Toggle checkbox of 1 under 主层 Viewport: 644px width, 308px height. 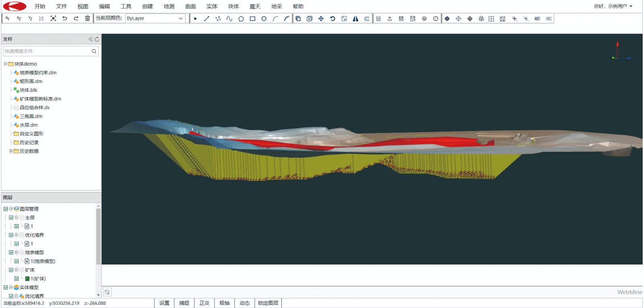point(17,226)
